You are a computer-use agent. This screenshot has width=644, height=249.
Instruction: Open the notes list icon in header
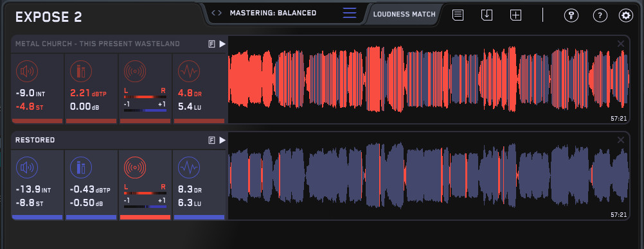tap(458, 15)
